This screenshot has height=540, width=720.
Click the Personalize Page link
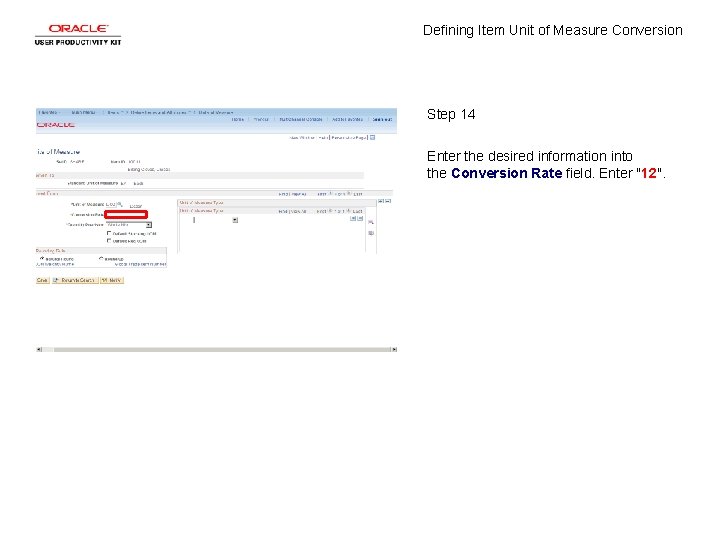point(349,137)
